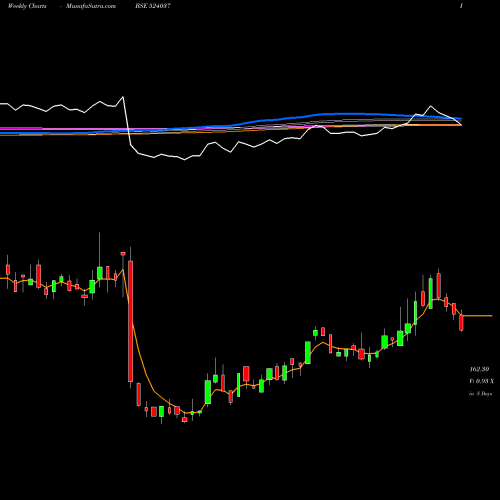Click the "Weekly Charts" title text
Screen dimensions: 500x500
pos(27,6)
